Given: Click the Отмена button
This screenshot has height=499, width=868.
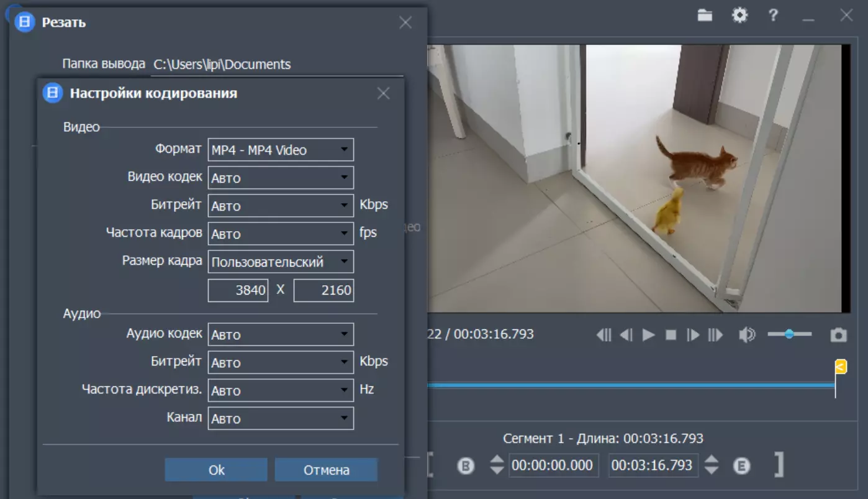Looking at the screenshot, I should tap(326, 470).
